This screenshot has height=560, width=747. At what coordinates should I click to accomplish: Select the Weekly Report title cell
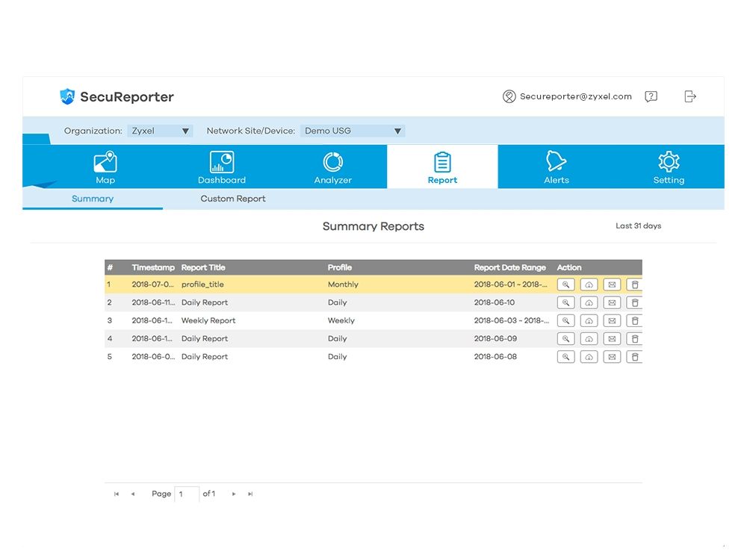[x=208, y=320]
